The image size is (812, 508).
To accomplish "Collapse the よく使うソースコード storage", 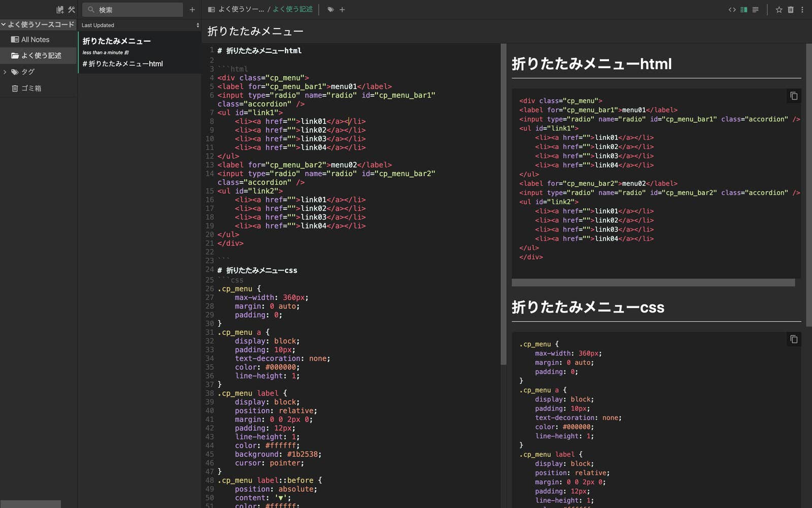I will [x=4, y=24].
